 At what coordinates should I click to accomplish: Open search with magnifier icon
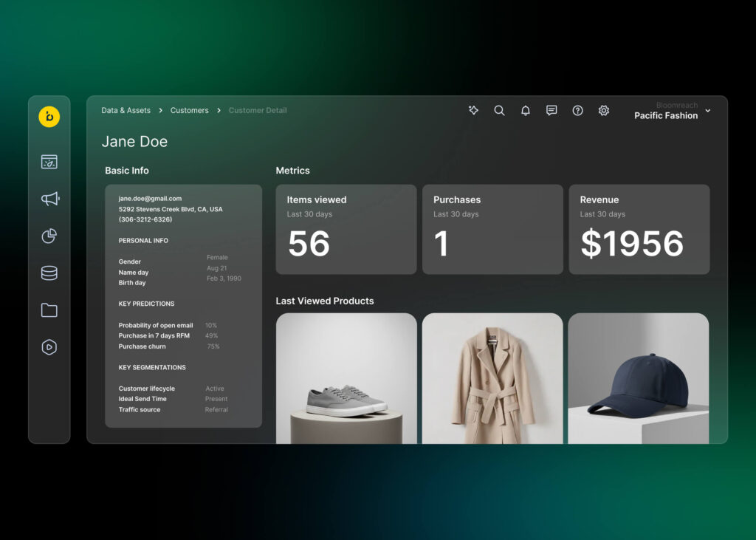pos(500,110)
